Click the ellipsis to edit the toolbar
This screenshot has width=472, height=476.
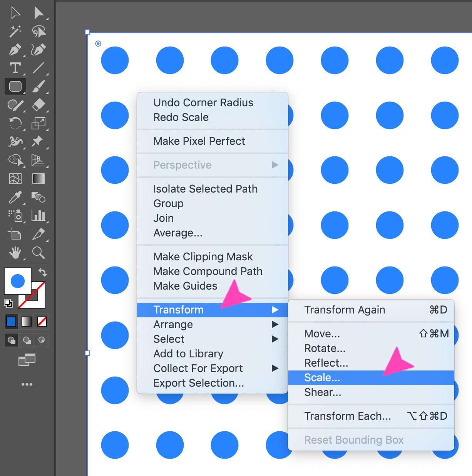27,384
